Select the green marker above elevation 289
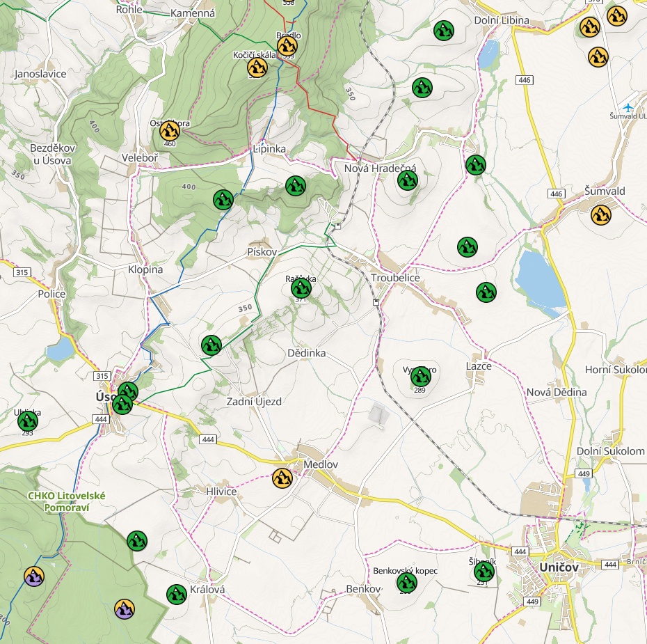The image size is (647, 644). (x=420, y=377)
